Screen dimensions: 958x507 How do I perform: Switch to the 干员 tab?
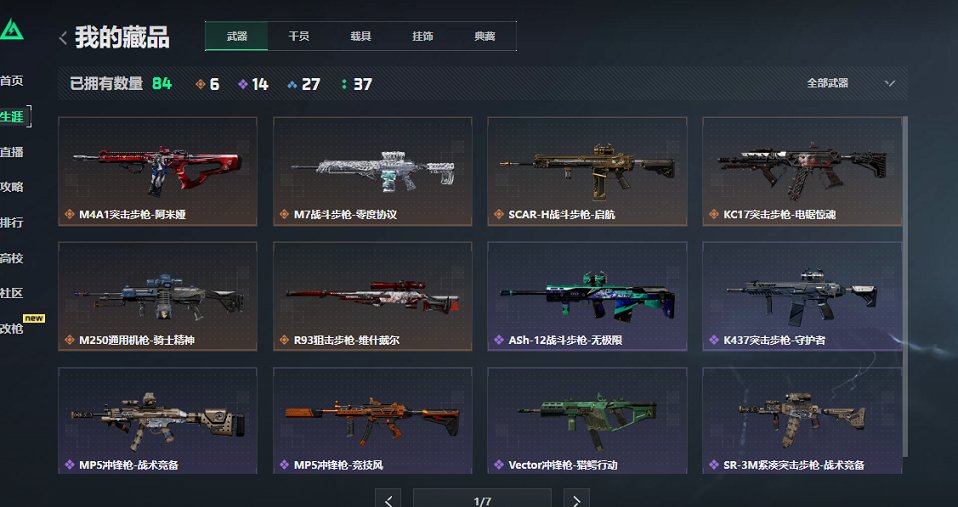pos(299,36)
